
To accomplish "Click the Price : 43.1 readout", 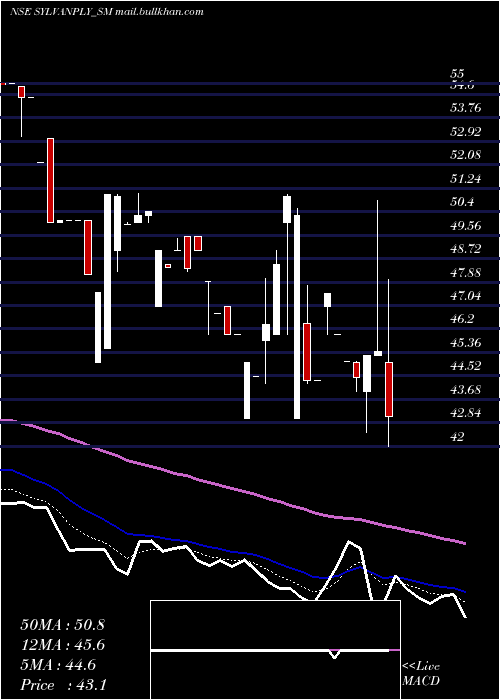I will (x=63, y=685).
